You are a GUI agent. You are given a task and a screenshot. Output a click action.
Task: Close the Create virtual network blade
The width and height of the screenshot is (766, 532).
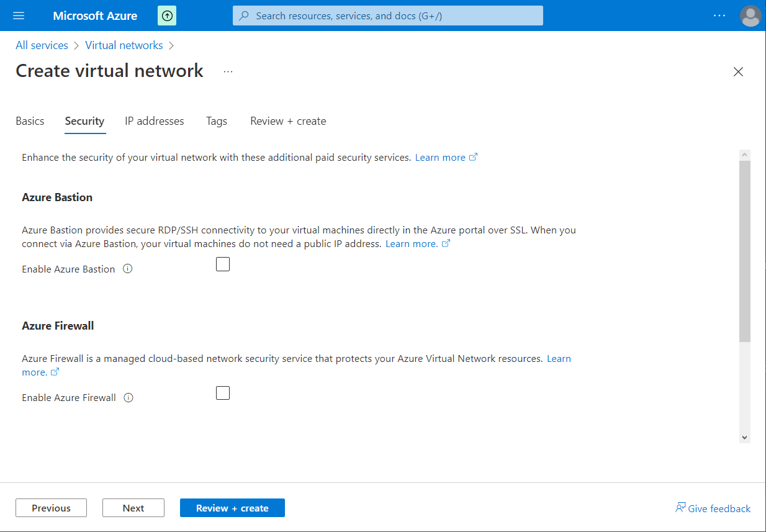pos(738,71)
